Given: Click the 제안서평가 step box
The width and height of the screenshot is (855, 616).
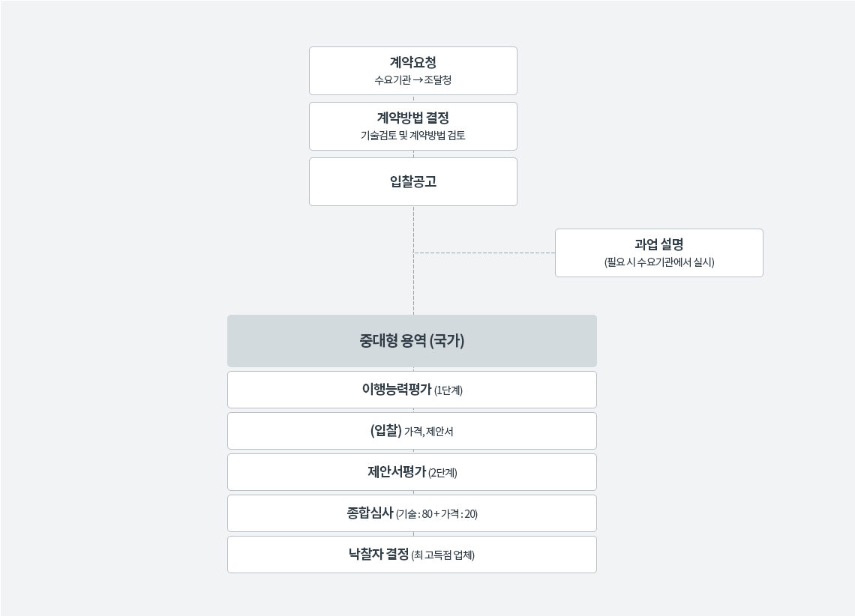Looking at the screenshot, I should [x=412, y=472].
